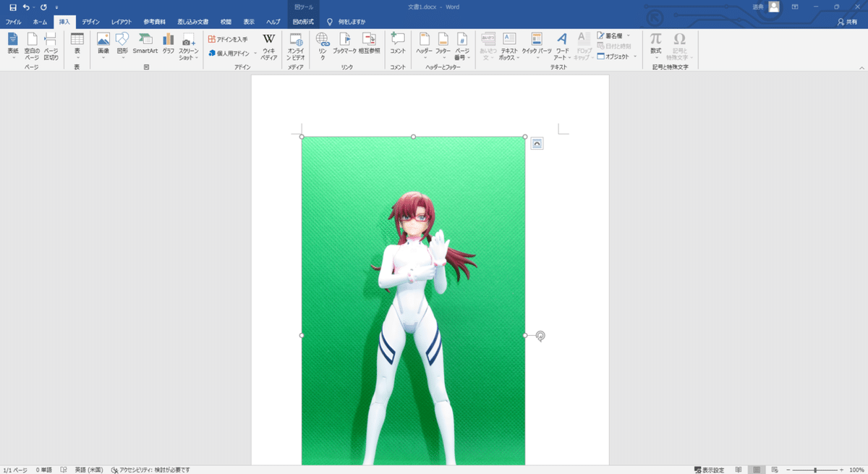Click the ウィキペディア icon
The image size is (868, 474).
click(x=269, y=46)
